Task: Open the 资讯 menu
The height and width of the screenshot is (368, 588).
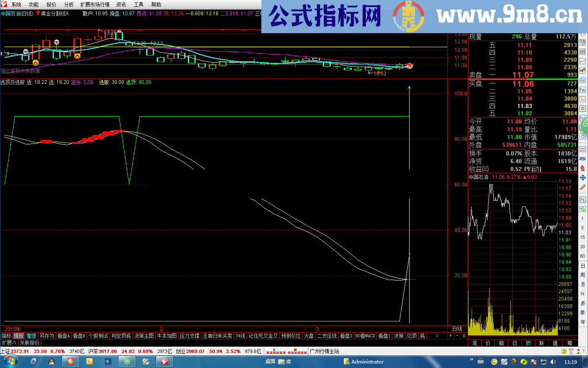Action: pos(121,4)
